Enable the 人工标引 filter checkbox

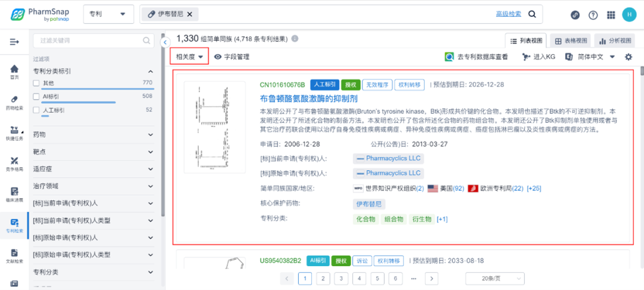(36, 110)
